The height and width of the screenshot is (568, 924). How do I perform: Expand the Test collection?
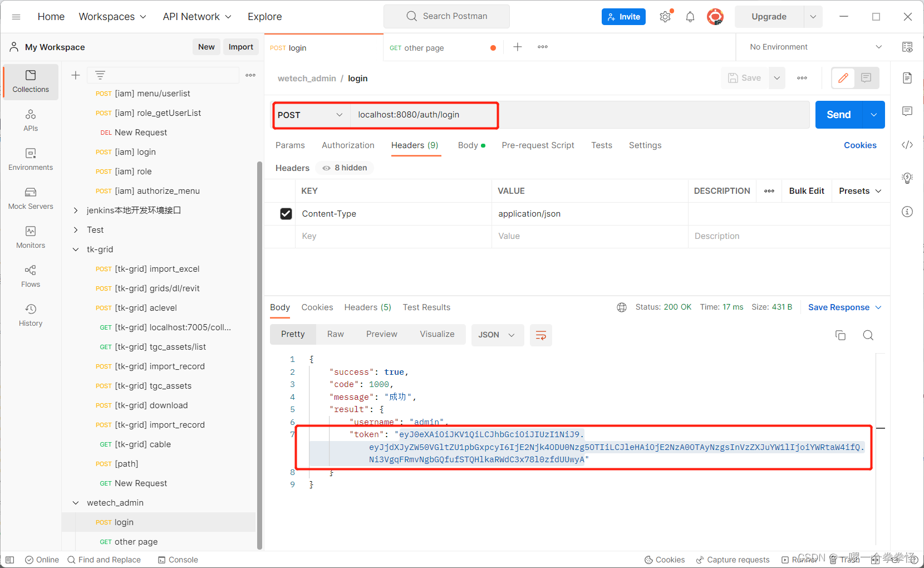tap(76, 230)
